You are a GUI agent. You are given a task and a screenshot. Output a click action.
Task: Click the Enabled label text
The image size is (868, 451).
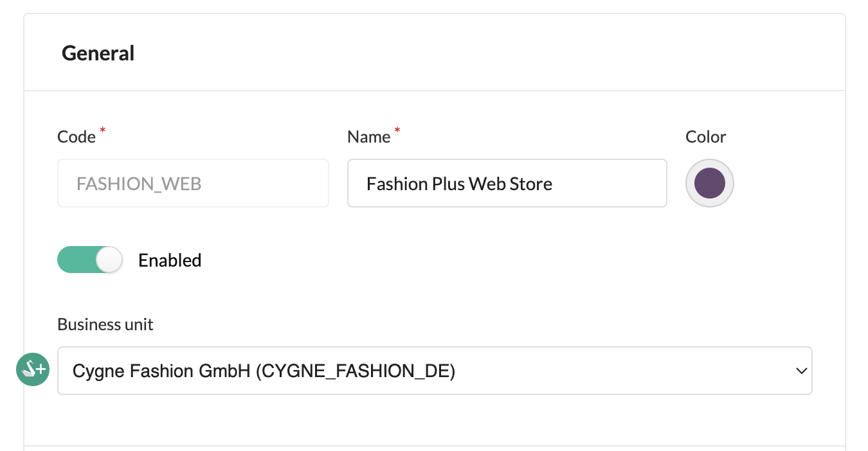170,260
